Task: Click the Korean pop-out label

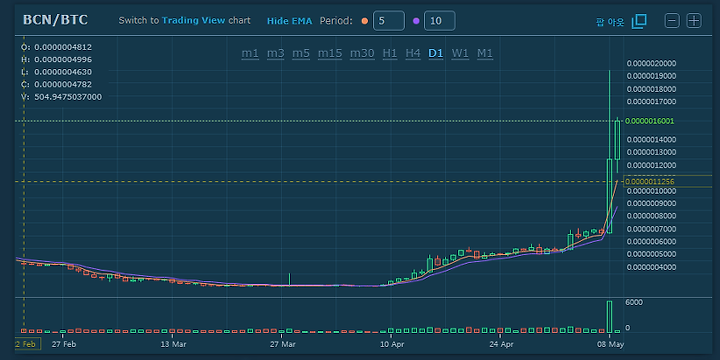Action: point(610,22)
